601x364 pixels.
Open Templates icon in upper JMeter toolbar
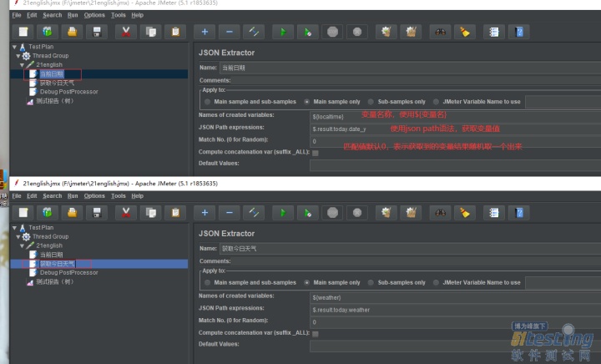[47, 32]
